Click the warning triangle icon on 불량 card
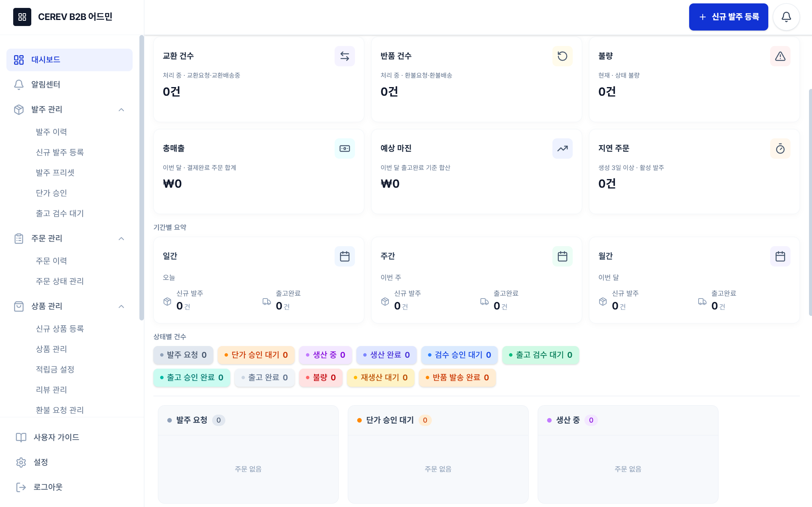 (x=780, y=56)
